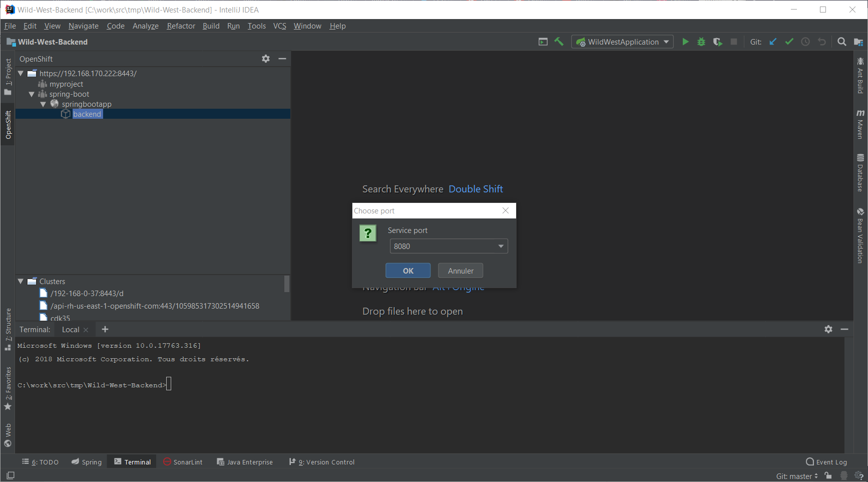Hide the OpenShift panel with minus icon
Screen dimensions: 868x482
click(x=282, y=59)
